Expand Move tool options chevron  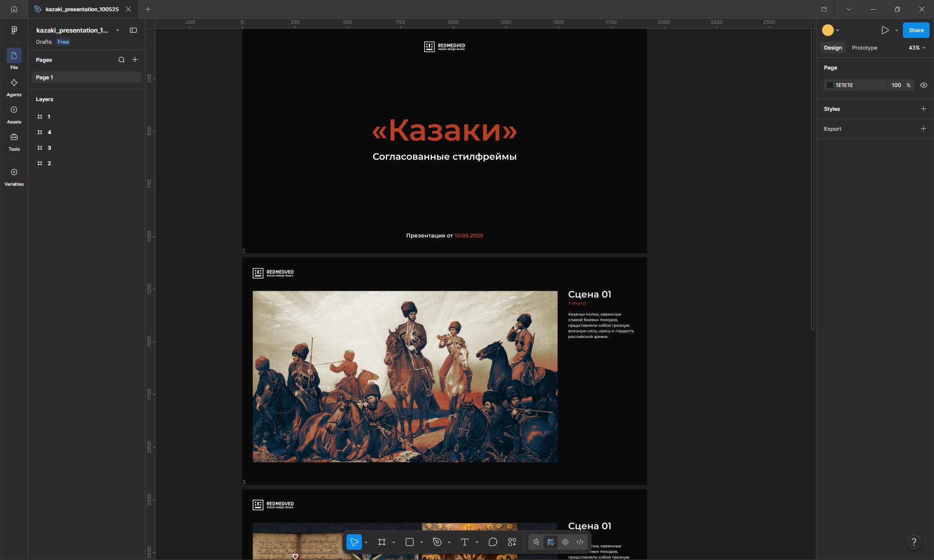366,542
